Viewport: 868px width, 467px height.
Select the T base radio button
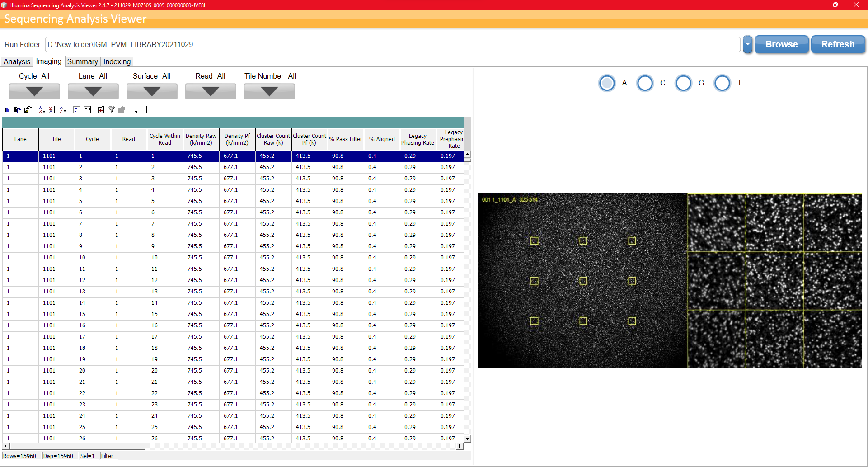pyautogui.click(x=722, y=83)
